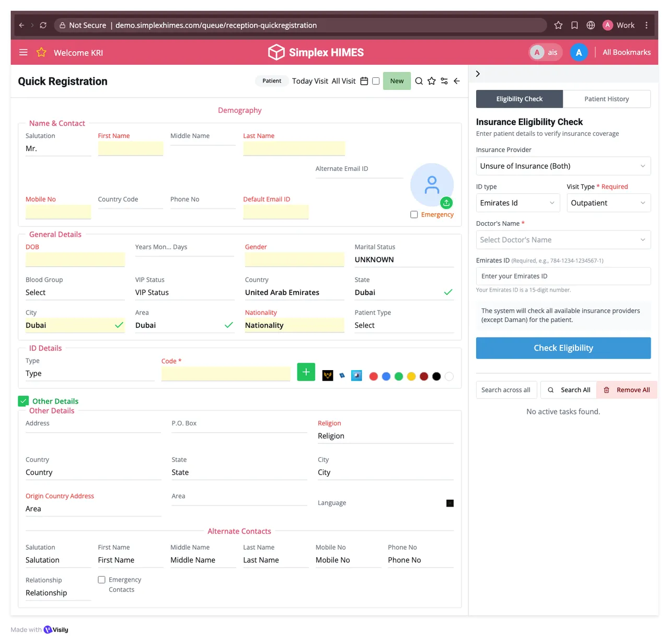
Task: Uncheck the green Other Details checkbox
Action: (24, 401)
